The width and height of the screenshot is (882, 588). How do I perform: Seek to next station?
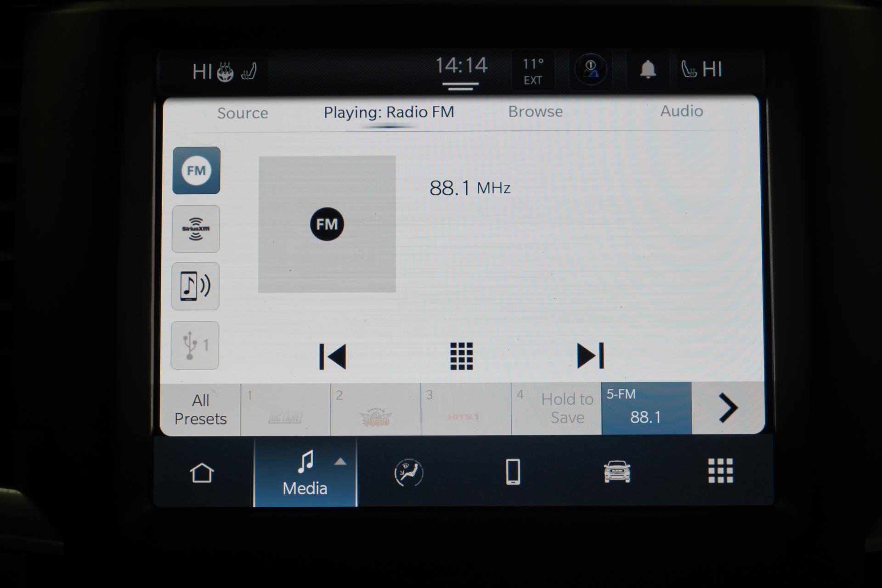click(590, 356)
